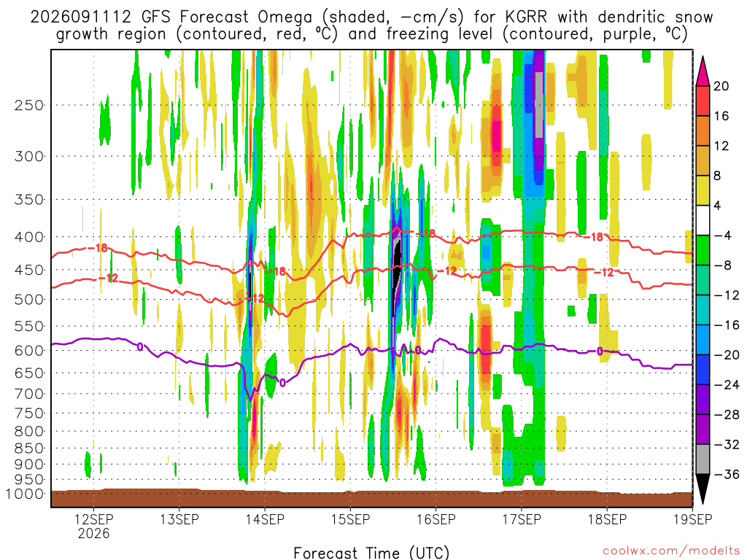Click the white -4 to 4 colorbar segment

703,220
